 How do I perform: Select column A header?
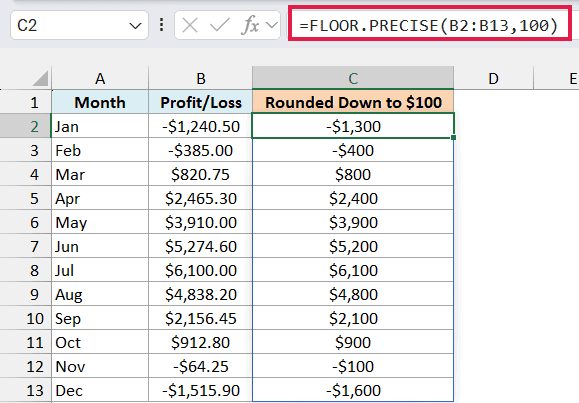[x=100, y=78]
